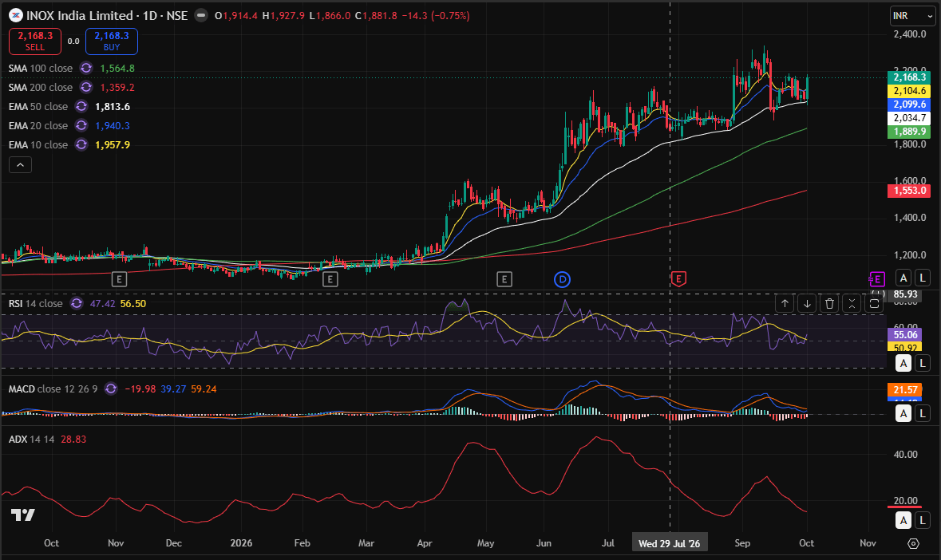Image resolution: width=941 pixels, height=560 pixels.
Task: Collapse the indicator legend chevron
Action: coord(21,165)
